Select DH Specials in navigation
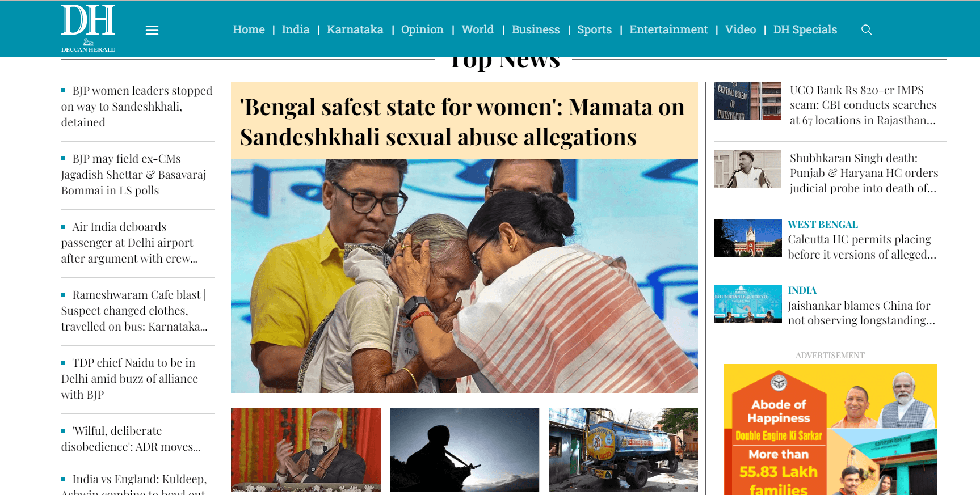 [x=805, y=29]
